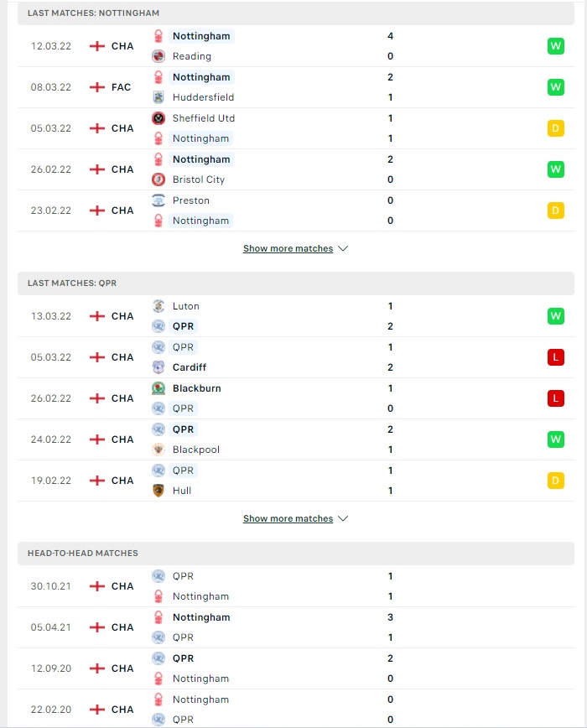Click the green W badge for Nottingham vs Reading

555,46
